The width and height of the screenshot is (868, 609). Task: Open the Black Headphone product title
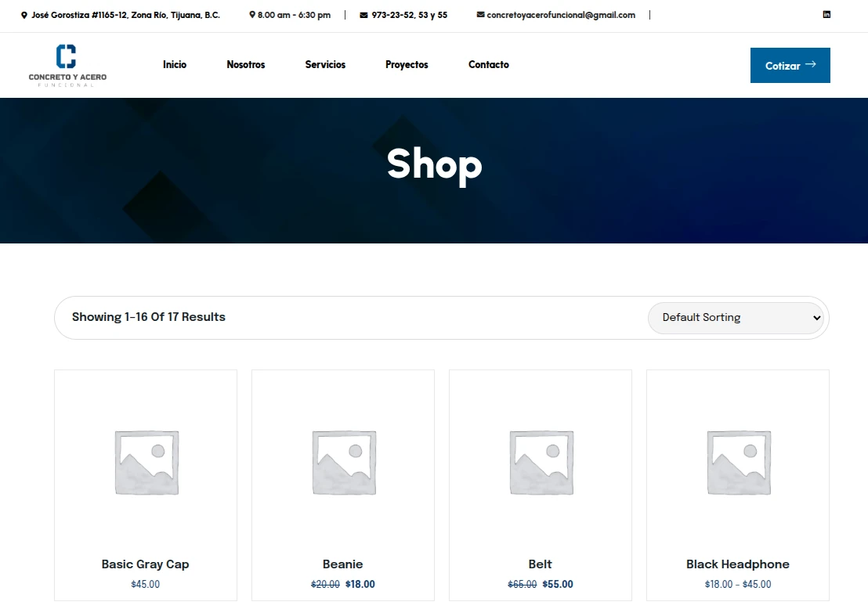point(738,564)
